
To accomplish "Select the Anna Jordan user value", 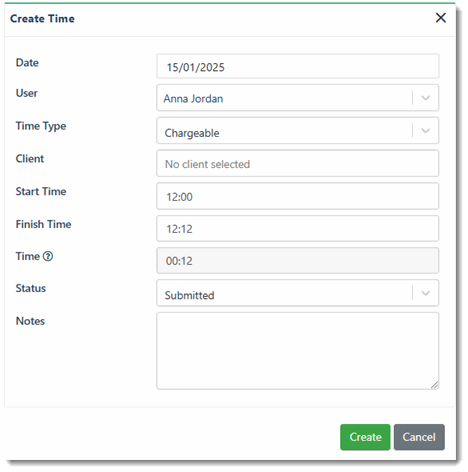I will pos(193,99).
